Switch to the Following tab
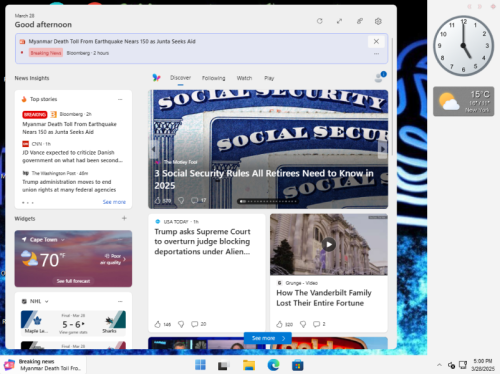This screenshot has height=374, width=500. pos(213,78)
